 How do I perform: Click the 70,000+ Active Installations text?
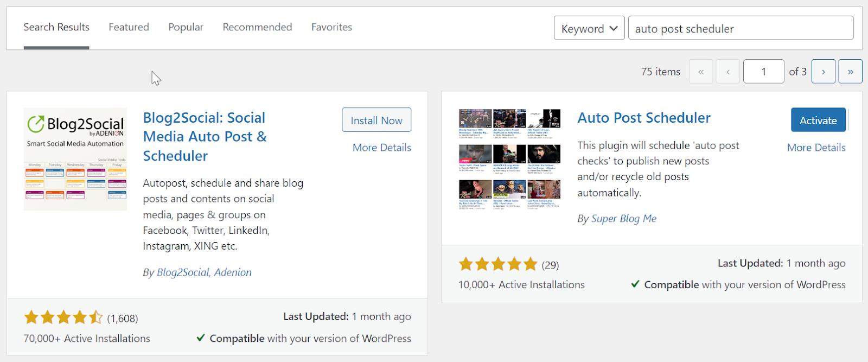click(x=87, y=339)
